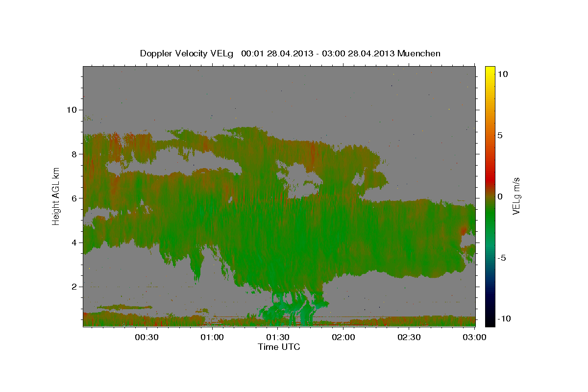This screenshot has width=588, height=392.
Task: Click the plot title 'Doppler Velocity VELg'
Action: tap(187, 53)
